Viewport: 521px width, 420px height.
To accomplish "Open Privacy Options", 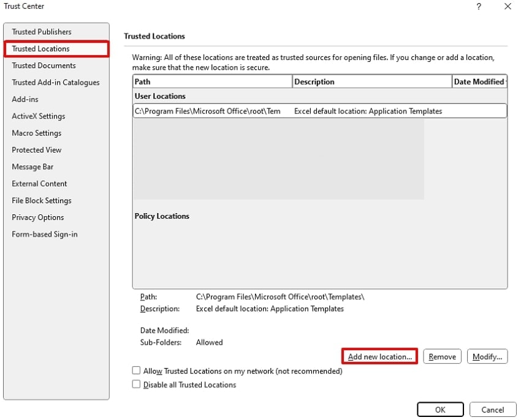I will (x=38, y=217).
